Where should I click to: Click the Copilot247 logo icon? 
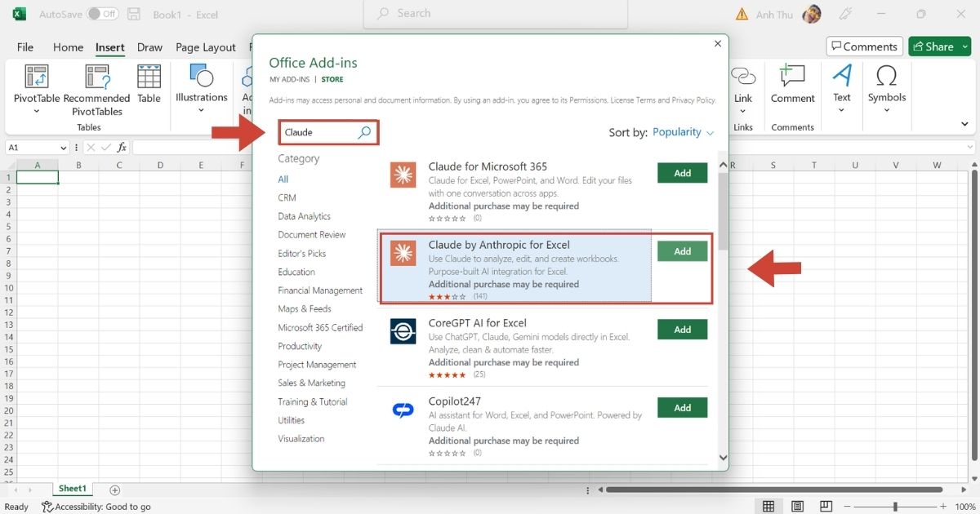(x=403, y=410)
